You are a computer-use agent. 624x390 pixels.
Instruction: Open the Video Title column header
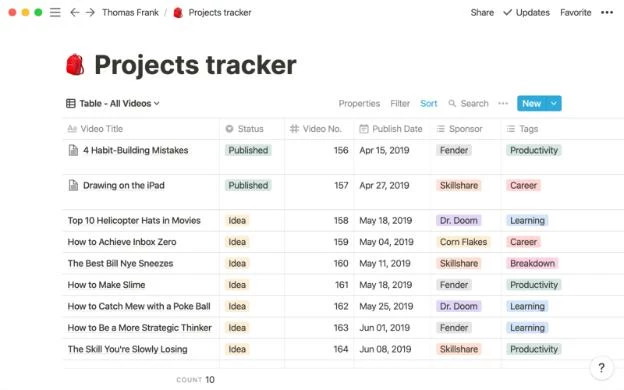(x=141, y=129)
